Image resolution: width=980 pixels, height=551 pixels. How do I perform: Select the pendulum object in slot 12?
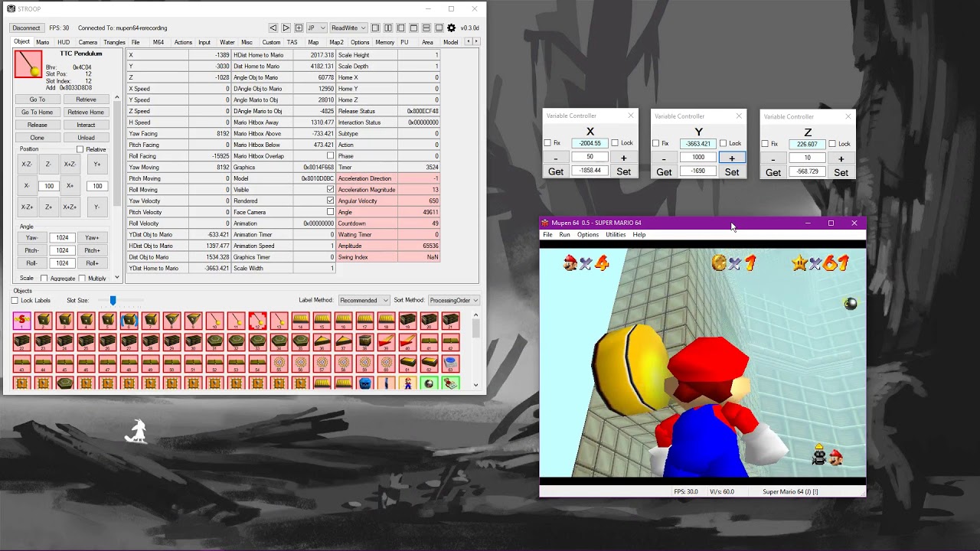point(257,321)
